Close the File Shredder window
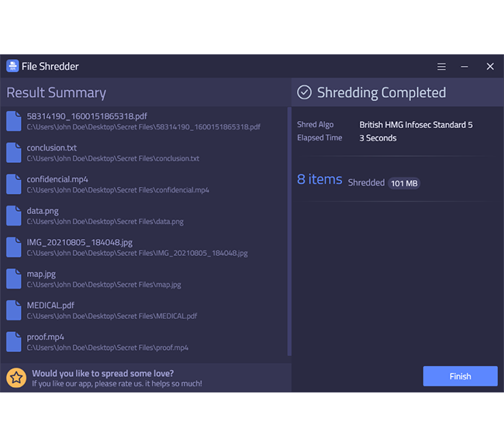Viewport: 504px width, 446px height. [490, 67]
